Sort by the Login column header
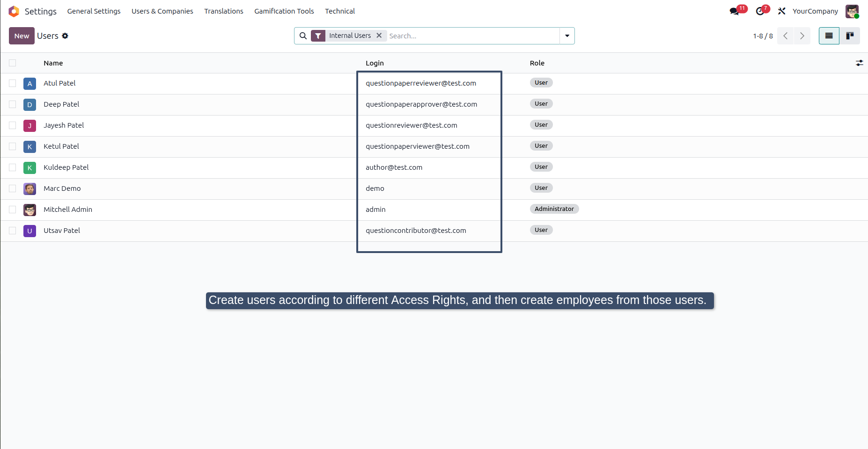Image resolution: width=868 pixels, height=449 pixels. tap(375, 63)
